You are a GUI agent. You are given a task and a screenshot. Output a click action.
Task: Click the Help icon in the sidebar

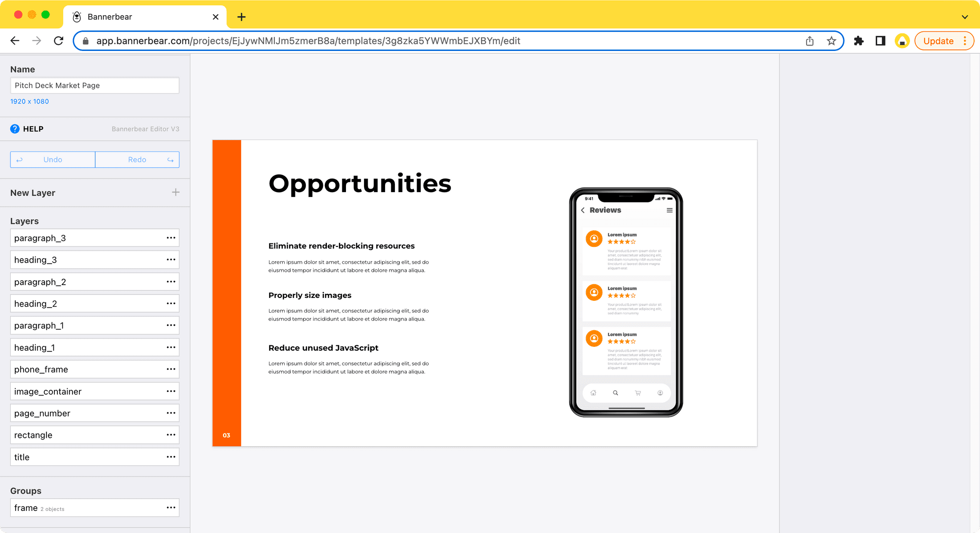tap(14, 129)
